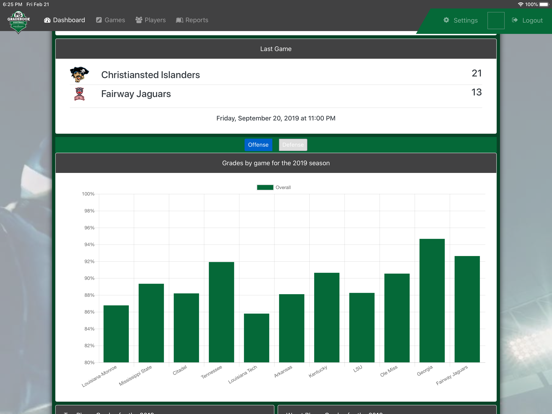Open the Players menu item
552x414 pixels.
pos(150,20)
